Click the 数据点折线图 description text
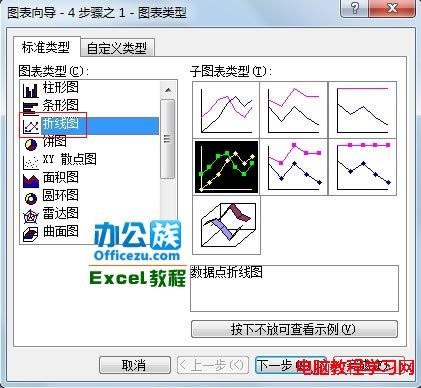Image resolution: width=421 pixels, height=388 pixels. click(226, 273)
